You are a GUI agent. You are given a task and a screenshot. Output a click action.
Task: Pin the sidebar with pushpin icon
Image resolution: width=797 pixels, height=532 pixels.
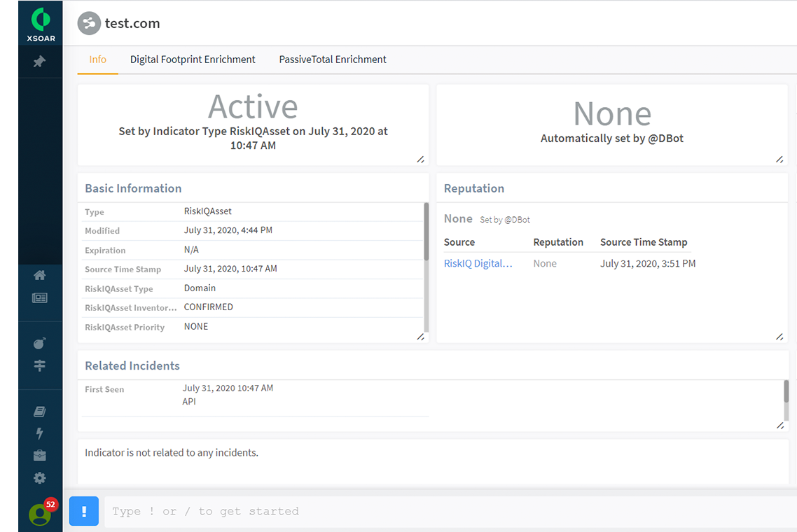click(39, 62)
